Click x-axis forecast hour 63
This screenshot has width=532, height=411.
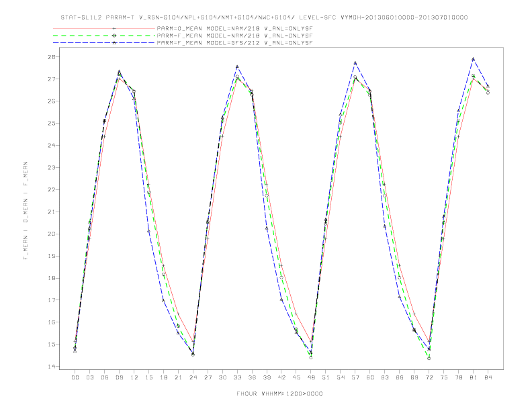(x=385, y=377)
